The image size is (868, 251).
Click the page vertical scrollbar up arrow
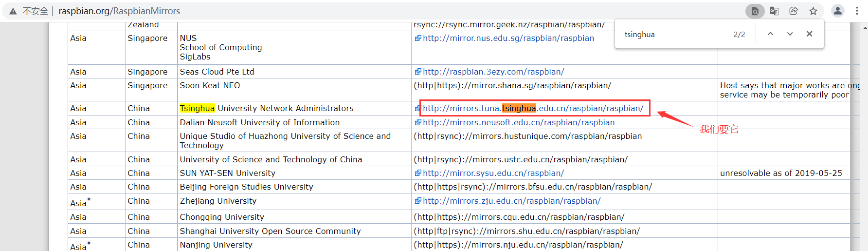tap(865, 28)
